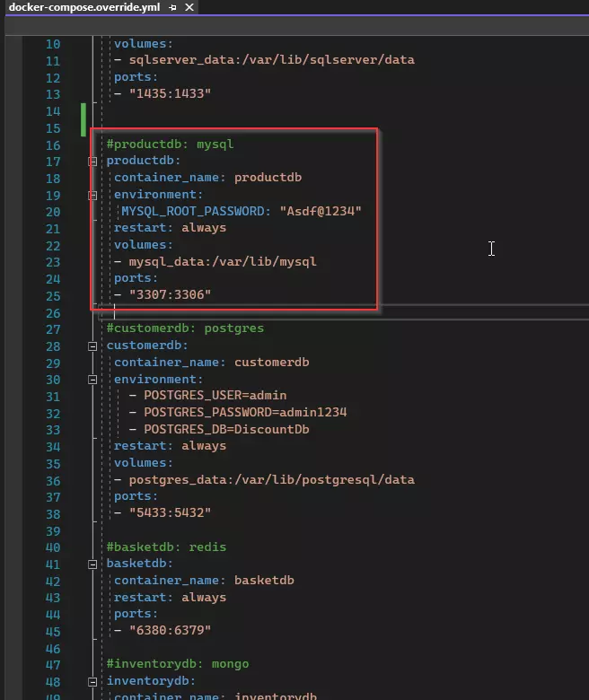Image resolution: width=589 pixels, height=700 pixels.
Task: Click restart: always on line 34
Action: pyautogui.click(x=170, y=446)
